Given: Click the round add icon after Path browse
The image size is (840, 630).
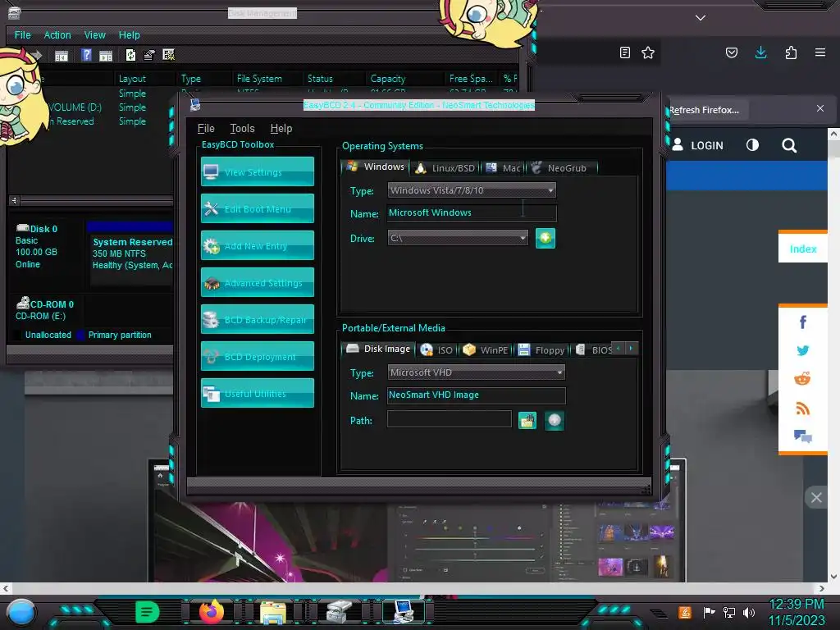Looking at the screenshot, I should point(555,421).
